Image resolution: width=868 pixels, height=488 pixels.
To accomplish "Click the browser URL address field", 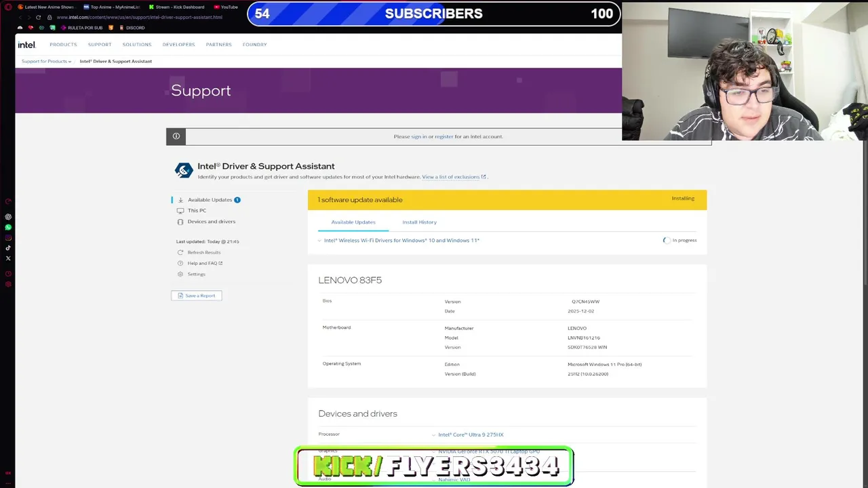I will click(x=139, y=17).
